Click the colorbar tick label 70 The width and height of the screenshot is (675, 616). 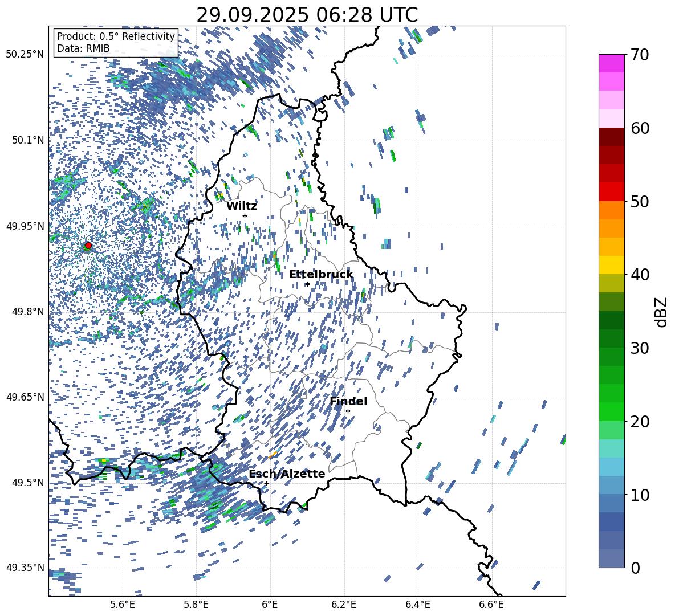(x=640, y=55)
